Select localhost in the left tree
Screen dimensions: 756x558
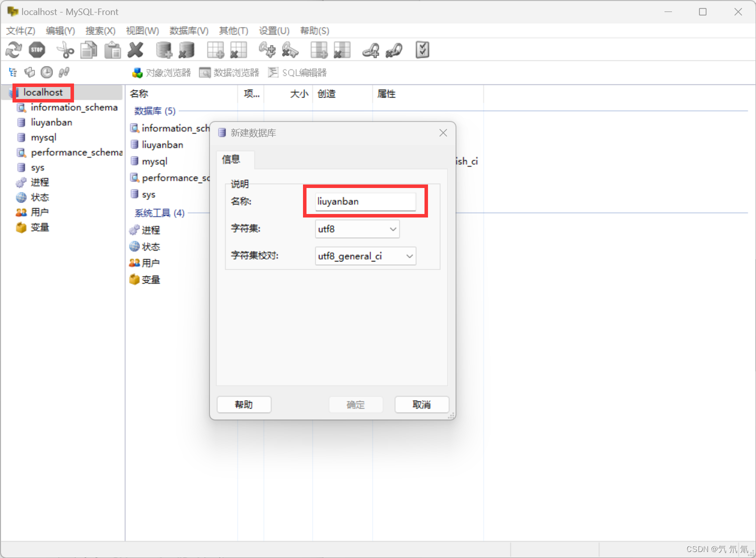tap(43, 92)
